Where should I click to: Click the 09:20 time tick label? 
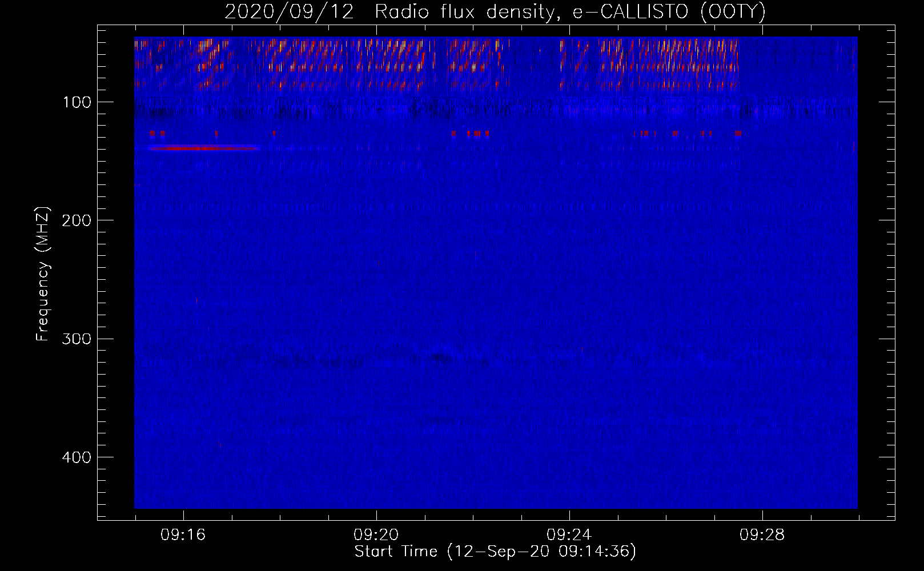pos(376,535)
